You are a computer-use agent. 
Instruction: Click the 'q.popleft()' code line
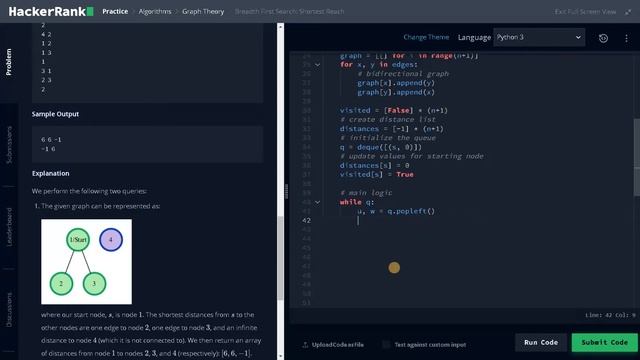click(396, 211)
